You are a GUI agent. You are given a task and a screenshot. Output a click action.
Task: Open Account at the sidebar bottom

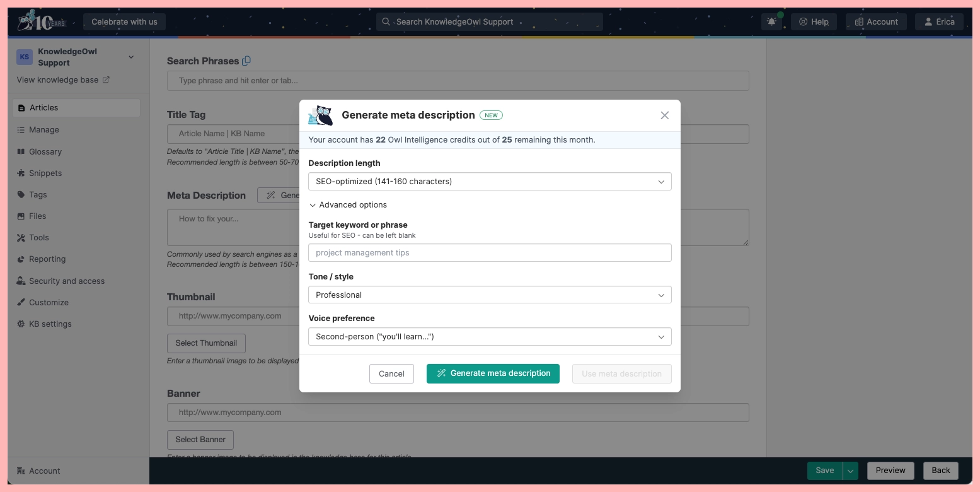click(39, 471)
